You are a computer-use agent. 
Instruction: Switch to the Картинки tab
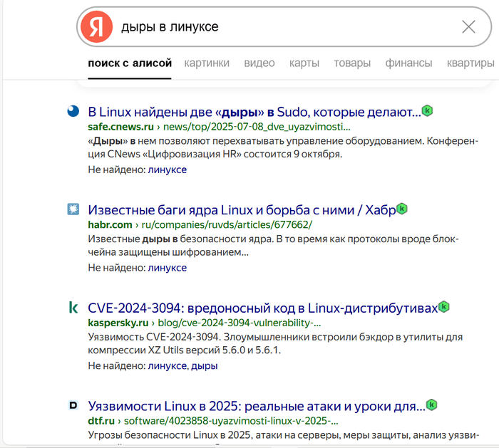point(207,63)
